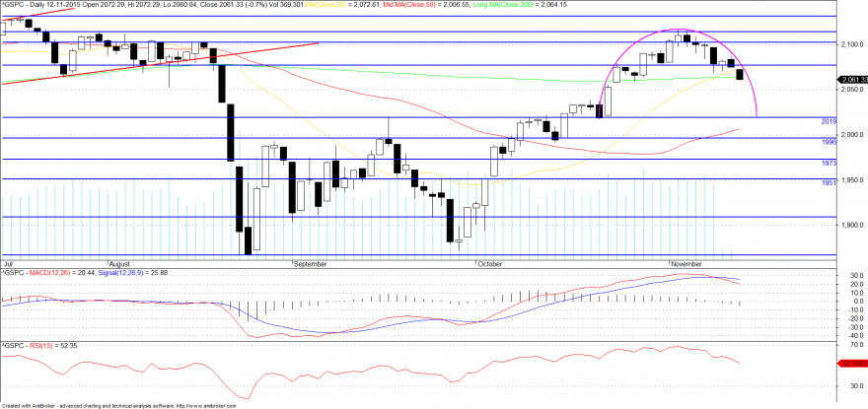Click the '2,000.0' price axis label
This screenshot has width=868, height=409.
coord(853,134)
